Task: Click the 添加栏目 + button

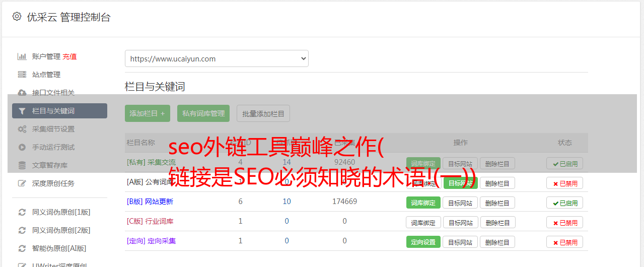Action: tap(148, 113)
